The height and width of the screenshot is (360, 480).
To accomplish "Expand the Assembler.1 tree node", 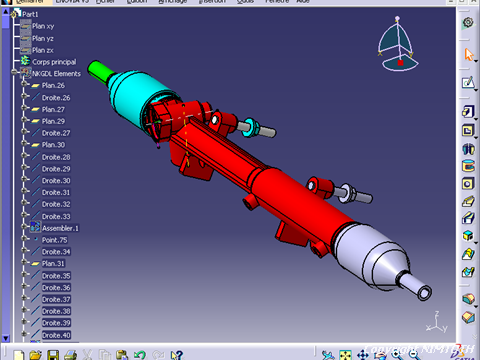I will [24, 226].
